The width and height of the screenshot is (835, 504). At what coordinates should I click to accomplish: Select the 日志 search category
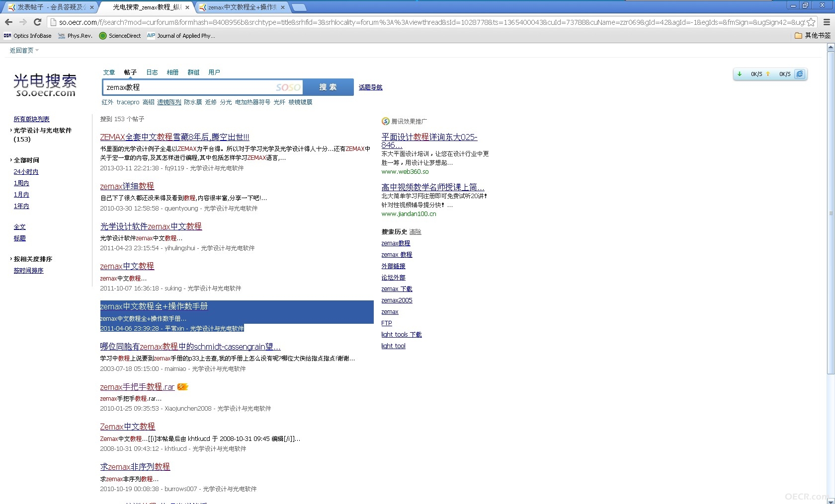(152, 72)
